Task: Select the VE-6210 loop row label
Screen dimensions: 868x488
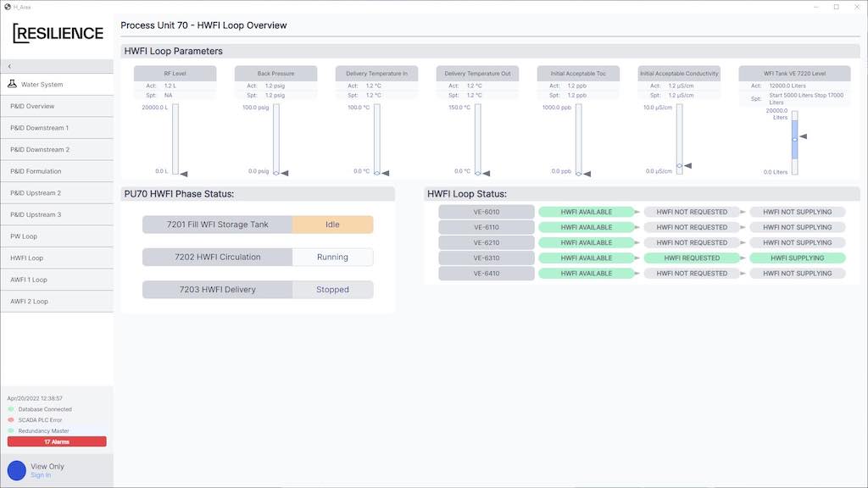Action: 487,242
